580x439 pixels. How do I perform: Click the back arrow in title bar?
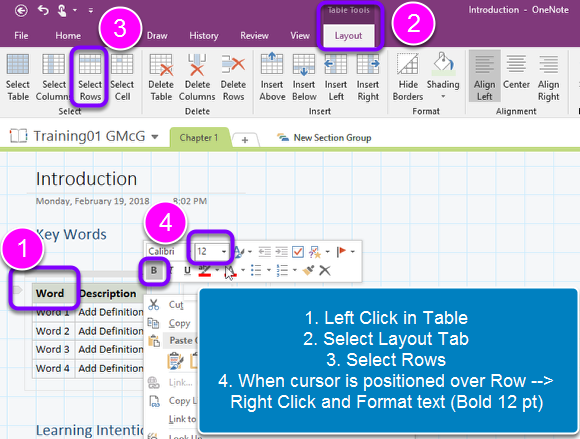point(21,11)
